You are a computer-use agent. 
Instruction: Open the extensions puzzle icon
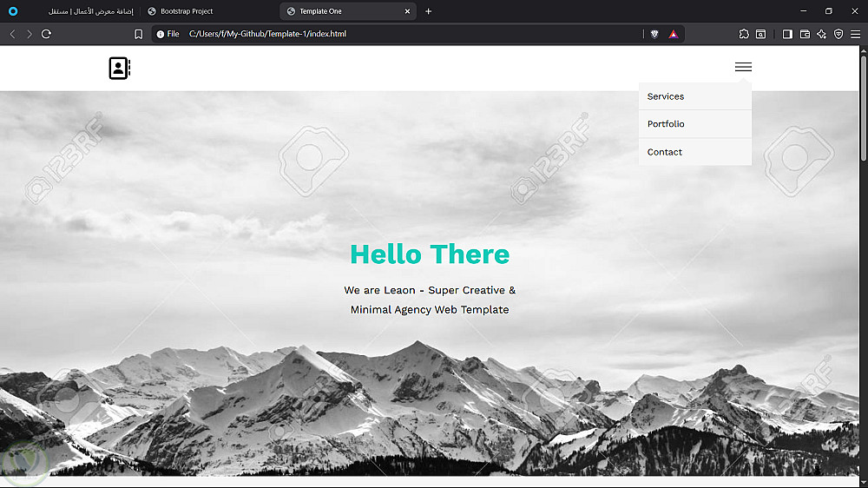[744, 34]
